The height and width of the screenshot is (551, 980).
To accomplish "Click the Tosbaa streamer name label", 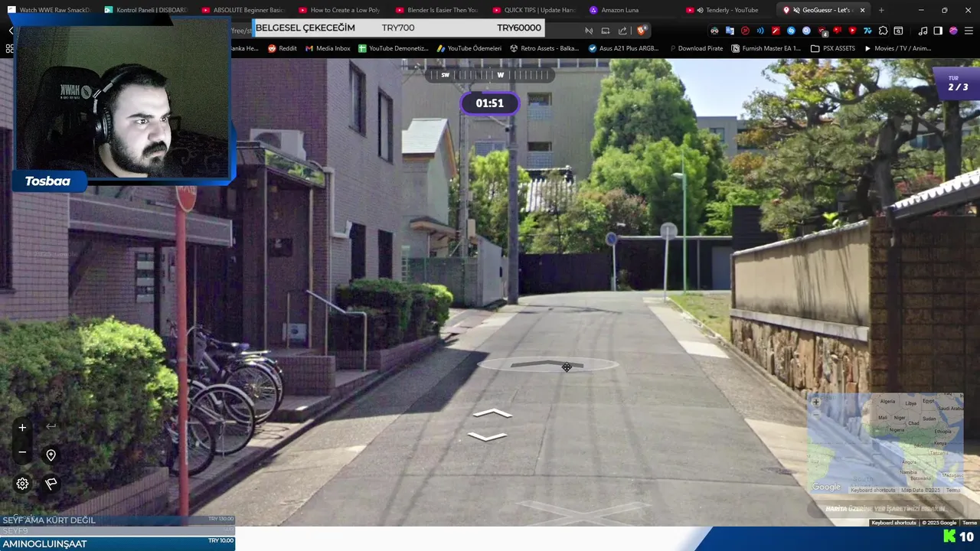I will [x=47, y=181].
